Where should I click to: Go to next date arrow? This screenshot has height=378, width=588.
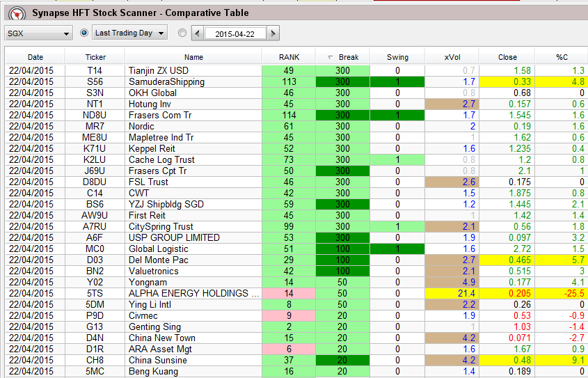pyautogui.click(x=273, y=33)
